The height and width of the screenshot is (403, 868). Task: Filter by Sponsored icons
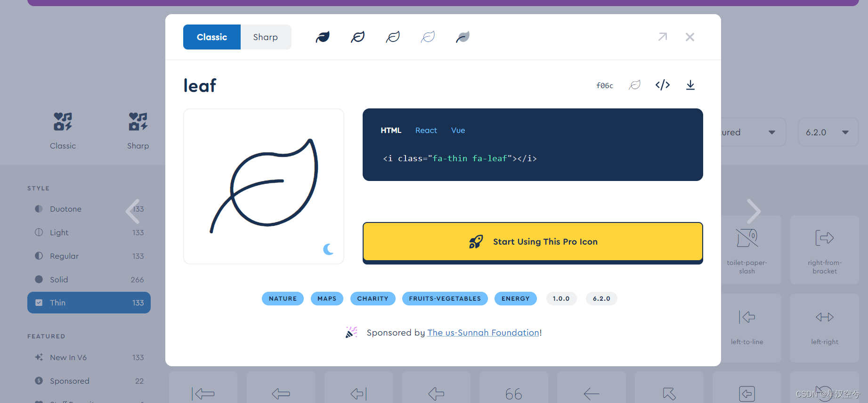click(89, 381)
